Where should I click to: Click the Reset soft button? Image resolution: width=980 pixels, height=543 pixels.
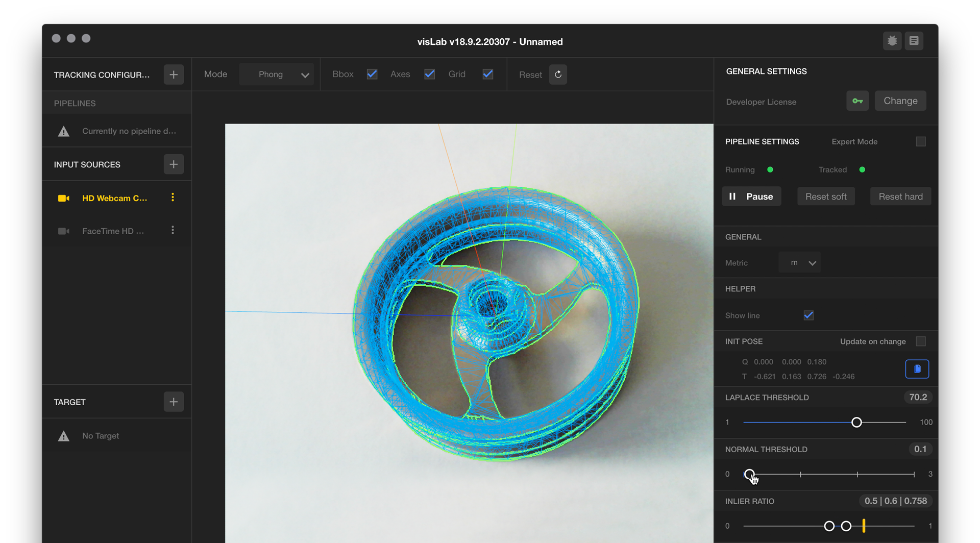coord(825,196)
